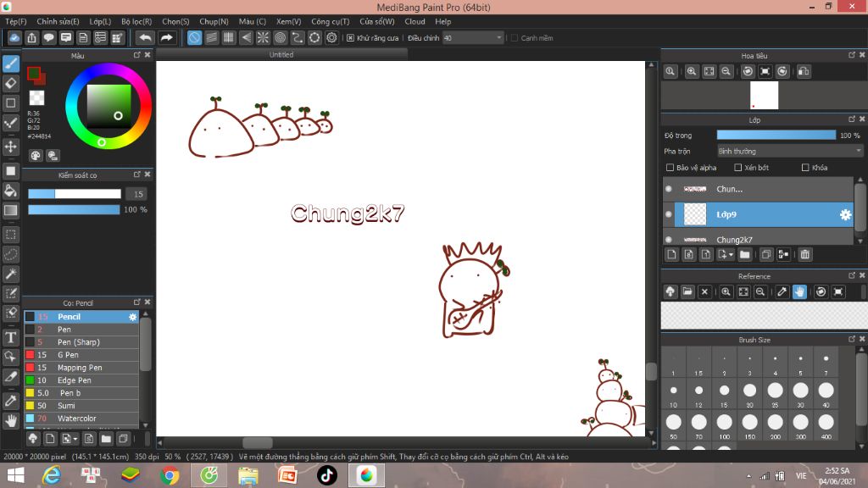This screenshot has height=488, width=868.
Task: Select the Watercolor brush
Action: pos(81,419)
